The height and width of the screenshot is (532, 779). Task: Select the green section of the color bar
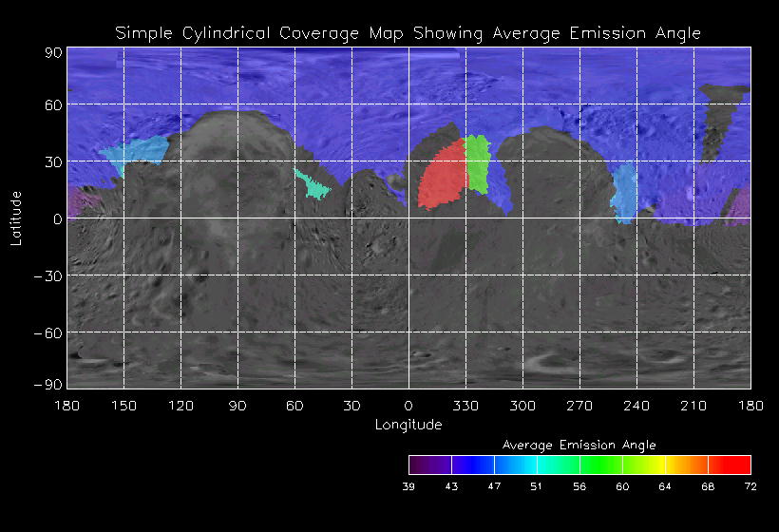[x=600, y=465]
